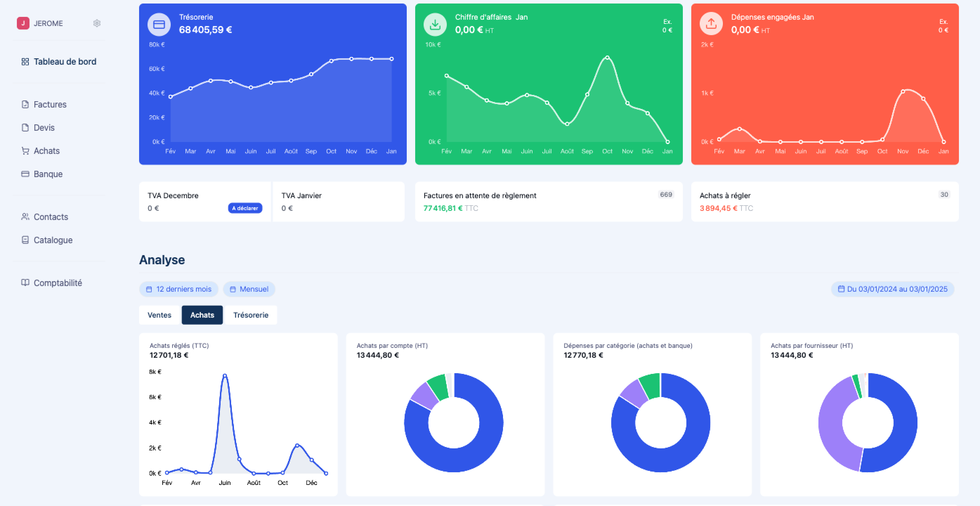Image resolution: width=980 pixels, height=506 pixels.
Task: Switch to the Ventes tab
Action: click(x=159, y=315)
